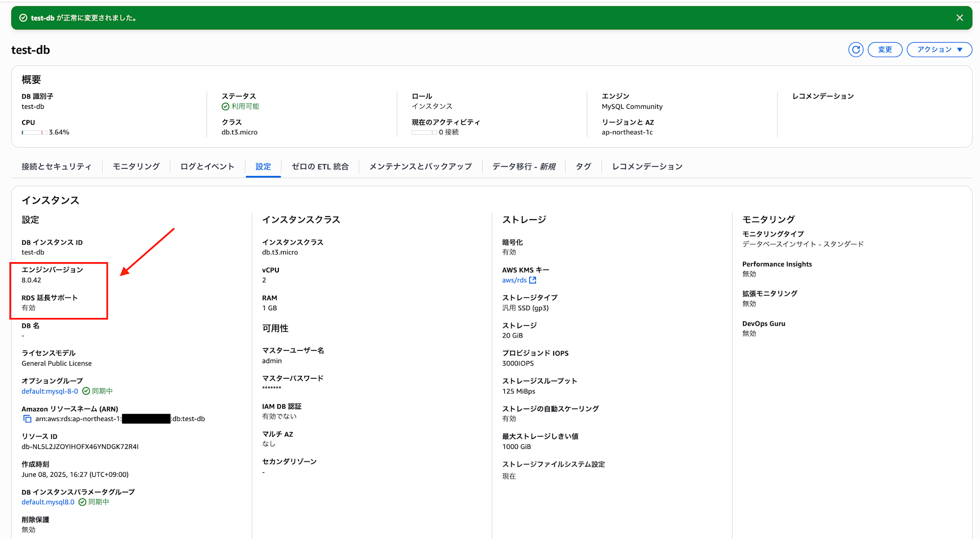Click monitoring type データベースインサイト - スタンダード
Screen dimensions: 980x539
click(803, 244)
